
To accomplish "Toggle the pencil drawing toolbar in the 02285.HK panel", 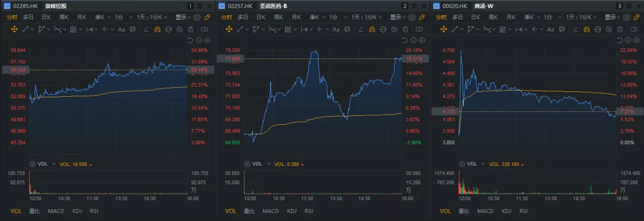I will pyautogui.click(x=208, y=17).
